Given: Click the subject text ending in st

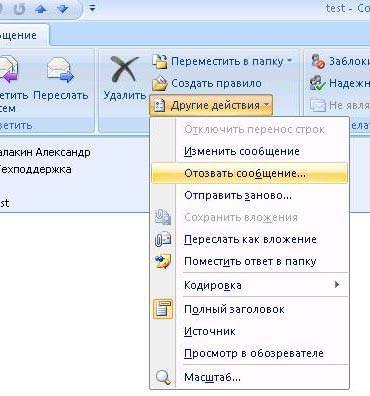Looking at the screenshot, I should 4,203.
